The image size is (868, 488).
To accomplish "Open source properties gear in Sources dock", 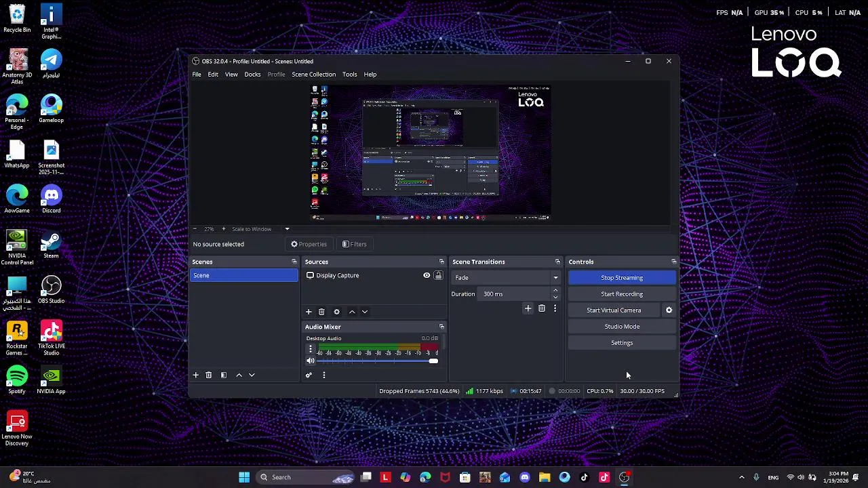I will (x=336, y=312).
